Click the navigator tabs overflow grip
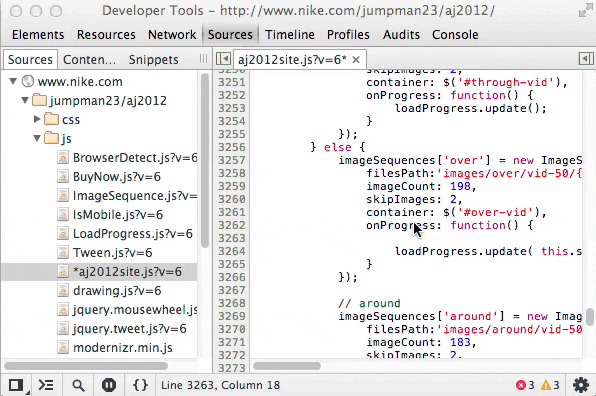This screenshot has height=396, width=596. (203, 59)
